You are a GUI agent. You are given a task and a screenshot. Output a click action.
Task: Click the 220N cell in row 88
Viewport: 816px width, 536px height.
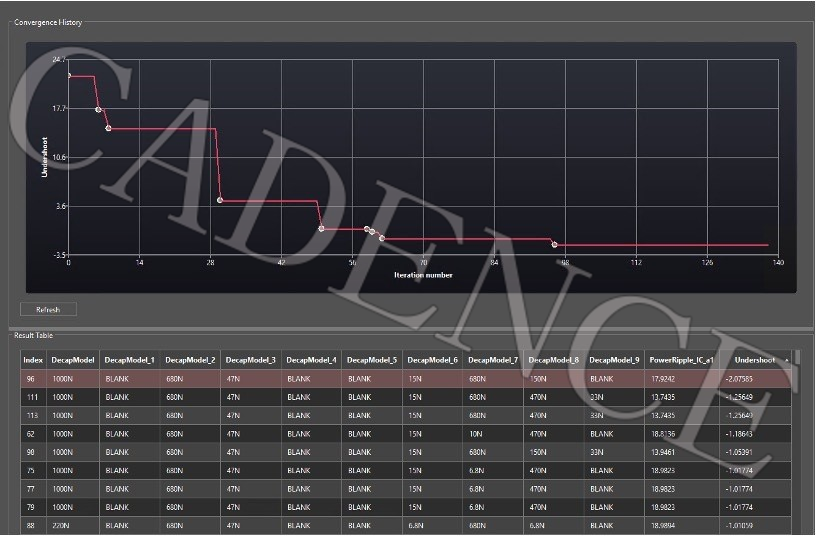(61, 526)
